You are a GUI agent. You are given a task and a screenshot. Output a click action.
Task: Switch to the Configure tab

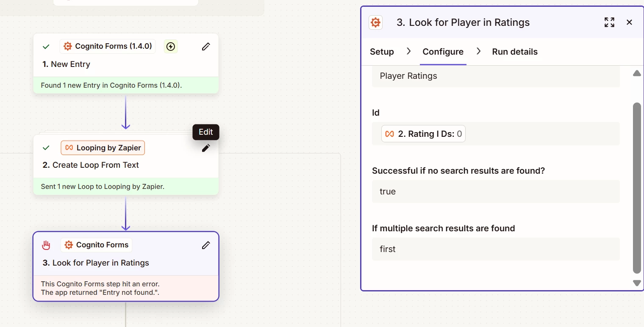click(443, 52)
